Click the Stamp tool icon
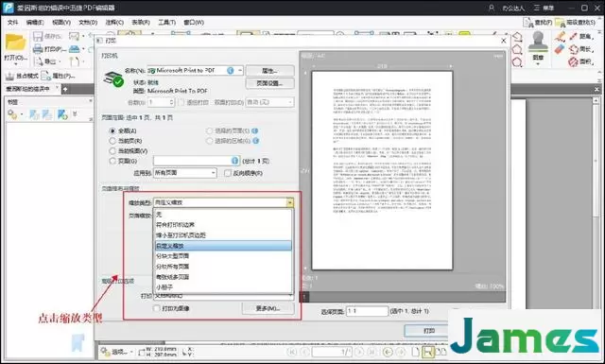This screenshot has width=605, height=364. (538, 42)
